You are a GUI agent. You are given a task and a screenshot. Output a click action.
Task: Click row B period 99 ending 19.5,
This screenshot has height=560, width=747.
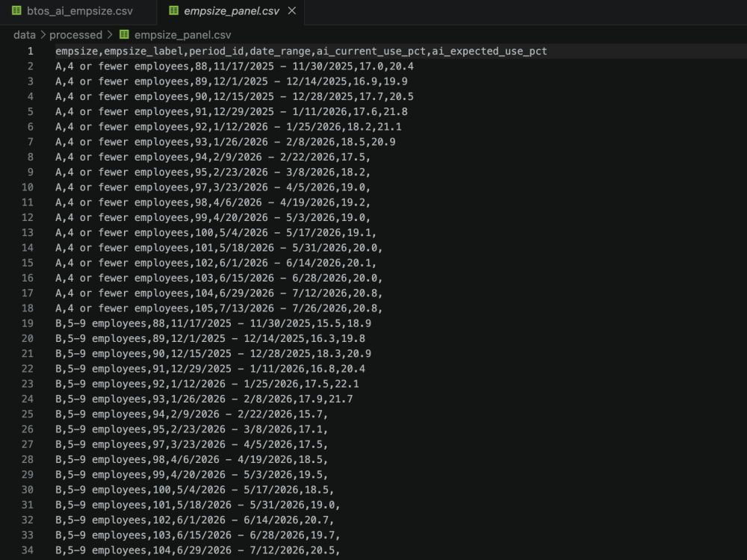coord(191,474)
